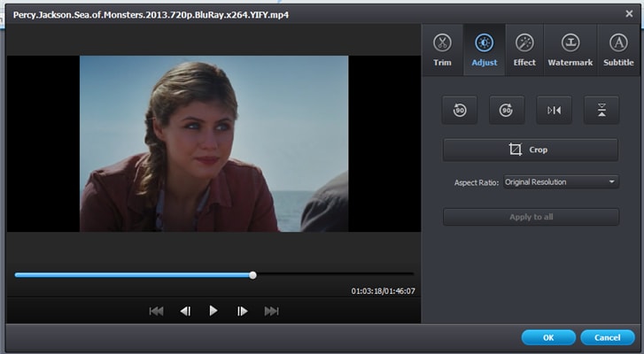The width and height of the screenshot is (644, 354).
Task: Open the Subtitle tab
Action: (x=618, y=50)
